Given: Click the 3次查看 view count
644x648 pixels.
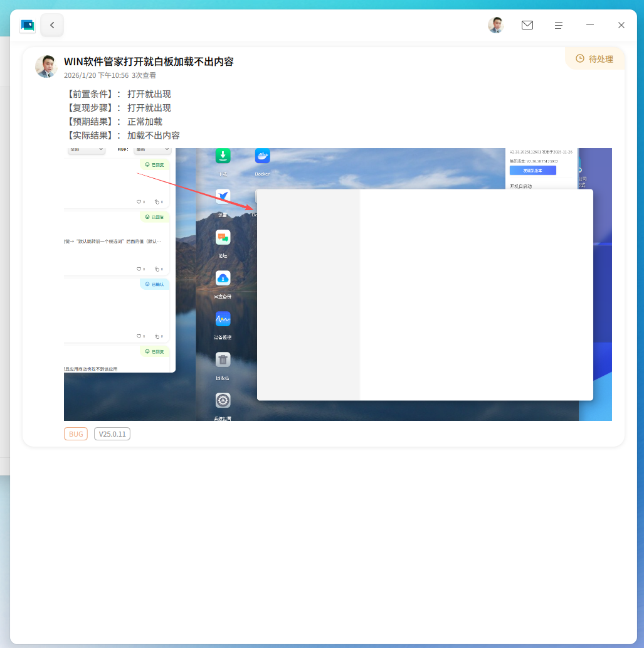Looking at the screenshot, I should click(x=144, y=76).
